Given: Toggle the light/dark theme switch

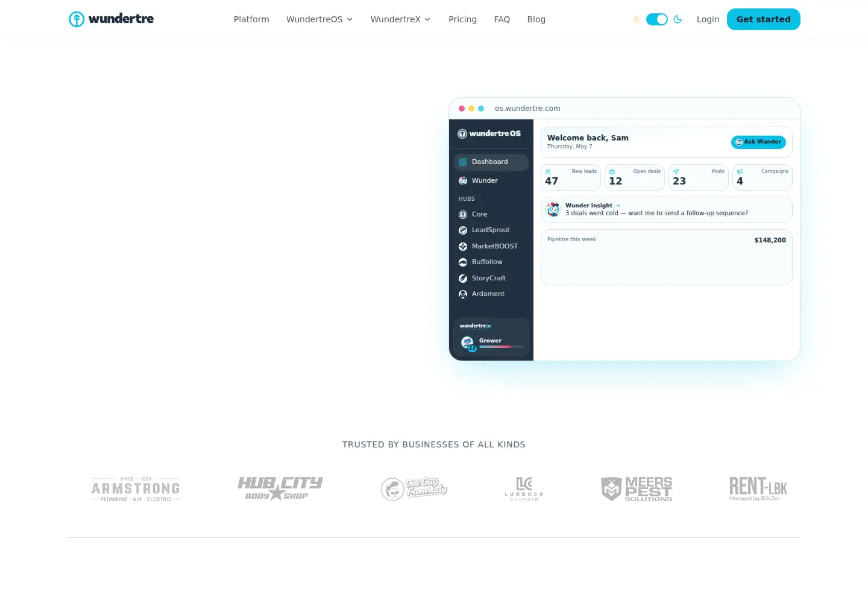Looking at the screenshot, I should 657,19.
